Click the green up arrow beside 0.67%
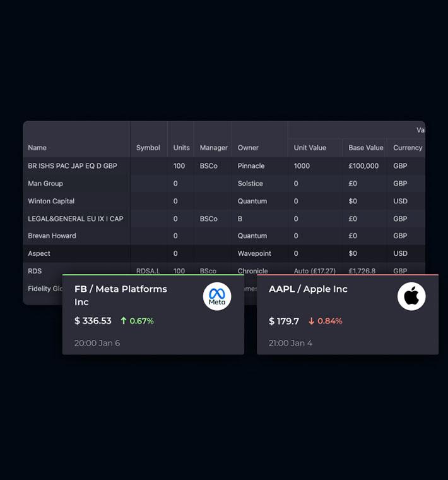This screenshot has height=480, width=448. point(124,321)
